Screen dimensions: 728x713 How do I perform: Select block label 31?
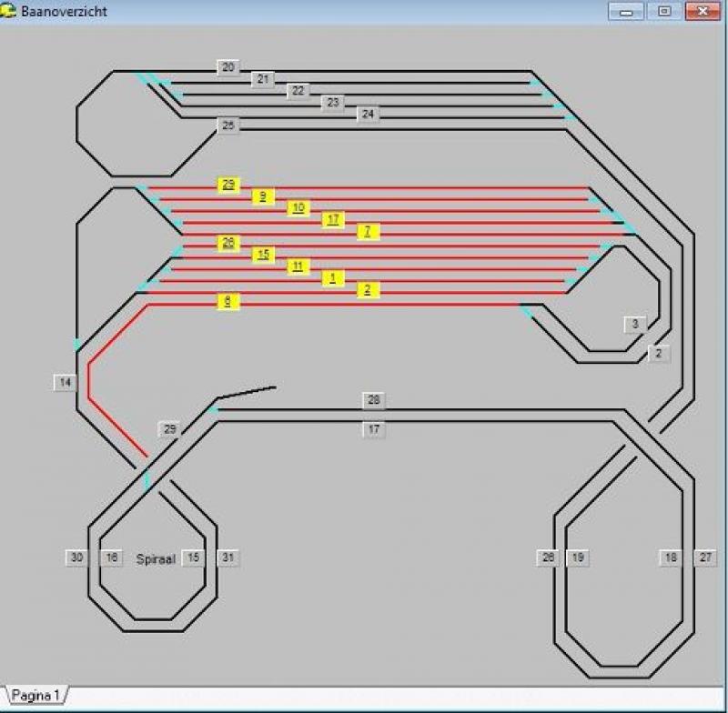click(228, 557)
